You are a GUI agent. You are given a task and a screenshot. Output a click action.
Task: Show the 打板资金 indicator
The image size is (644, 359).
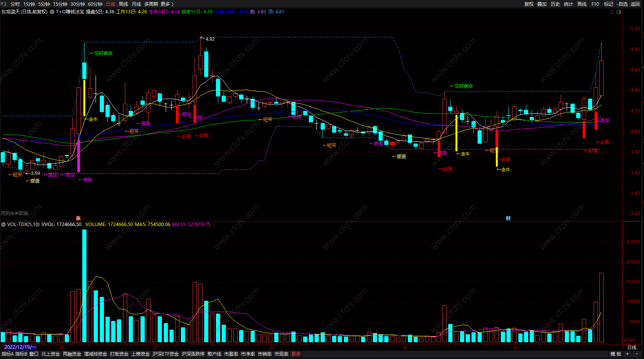[119, 354]
